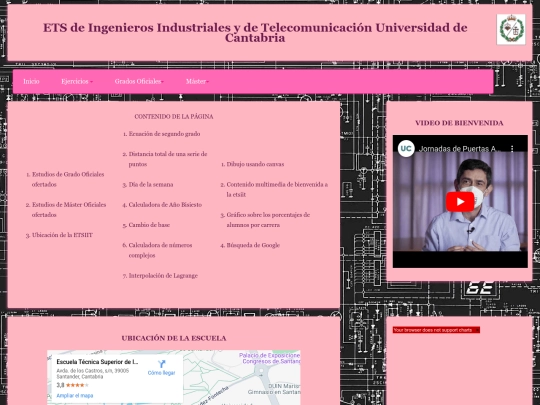Open Dibujo usando canvas link
The image size is (540, 405).
(x=255, y=164)
